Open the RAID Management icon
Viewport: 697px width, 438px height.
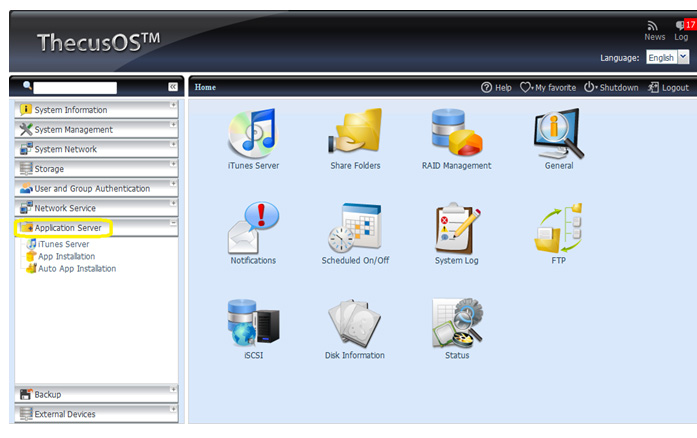[457, 132]
